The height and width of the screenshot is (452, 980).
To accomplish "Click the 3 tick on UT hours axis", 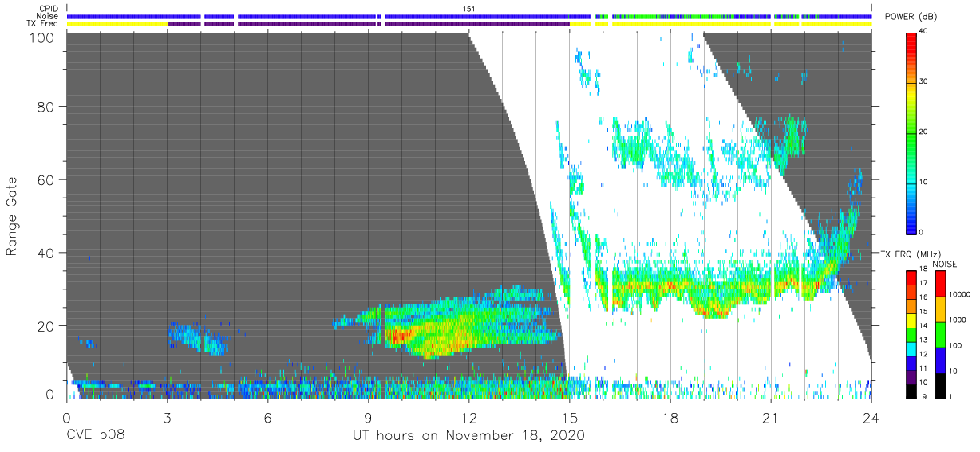I will (167, 418).
